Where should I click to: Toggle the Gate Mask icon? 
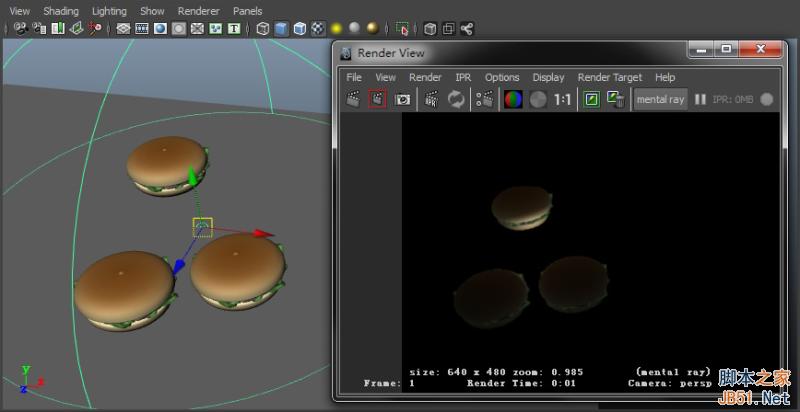click(179, 29)
